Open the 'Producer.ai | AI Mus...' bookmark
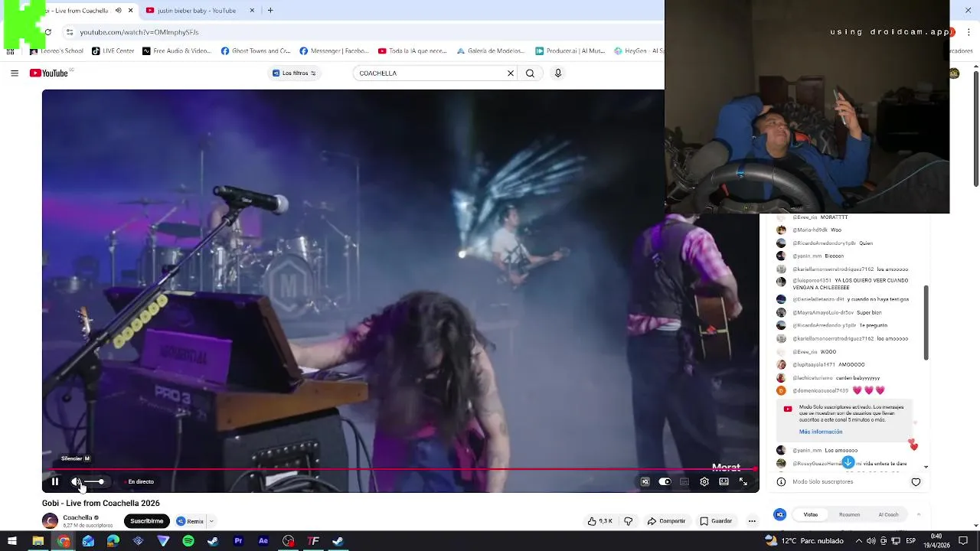Viewport: 980px width, 551px height. [x=570, y=51]
